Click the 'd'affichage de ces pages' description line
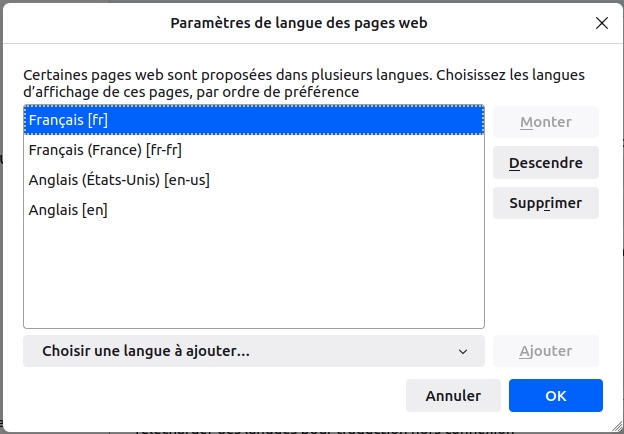Image resolution: width=624 pixels, height=434 pixels. click(190, 92)
